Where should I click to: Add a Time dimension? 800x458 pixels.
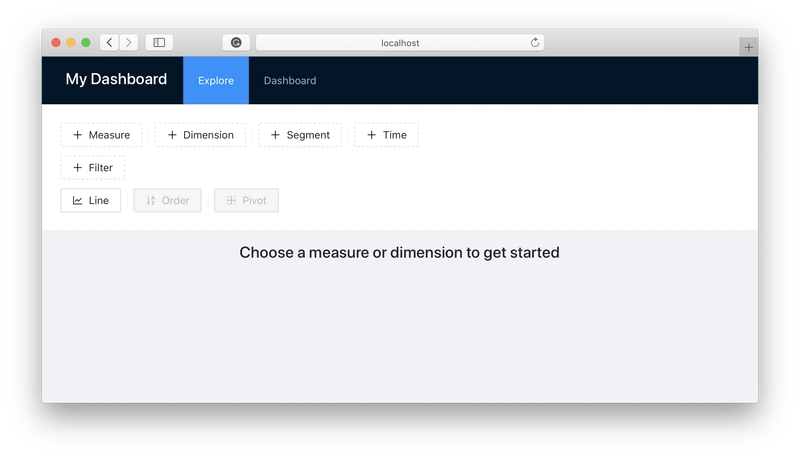387,135
